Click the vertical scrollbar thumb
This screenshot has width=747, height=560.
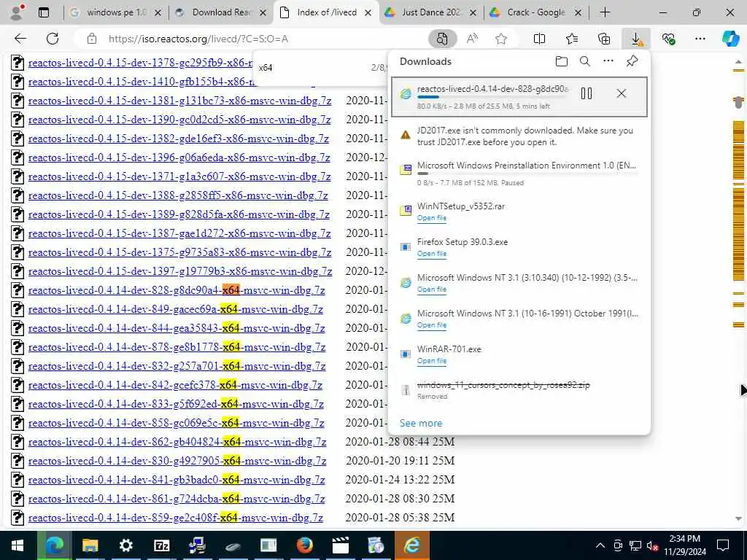pyautogui.click(x=738, y=101)
